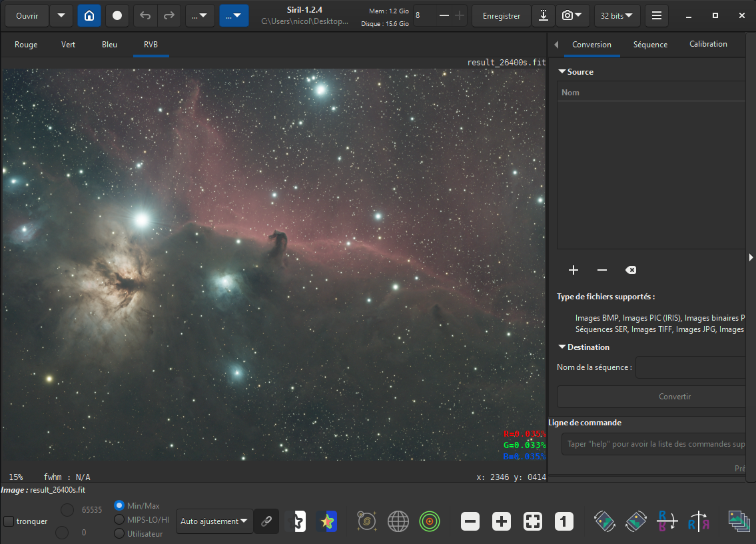Enable the tronquer checkbox
This screenshot has height=544, width=756.
[x=9, y=521]
